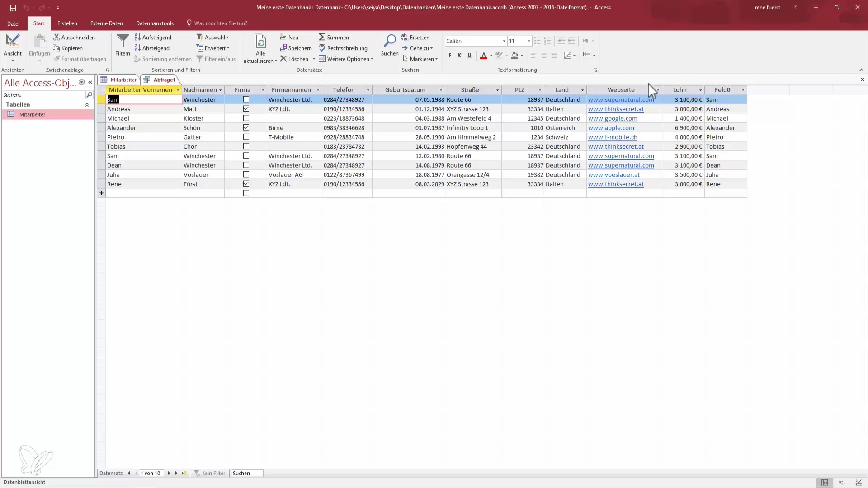This screenshot has width=868, height=488.
Task: Click the Filtern funnel icon
Action: (122, 42)
